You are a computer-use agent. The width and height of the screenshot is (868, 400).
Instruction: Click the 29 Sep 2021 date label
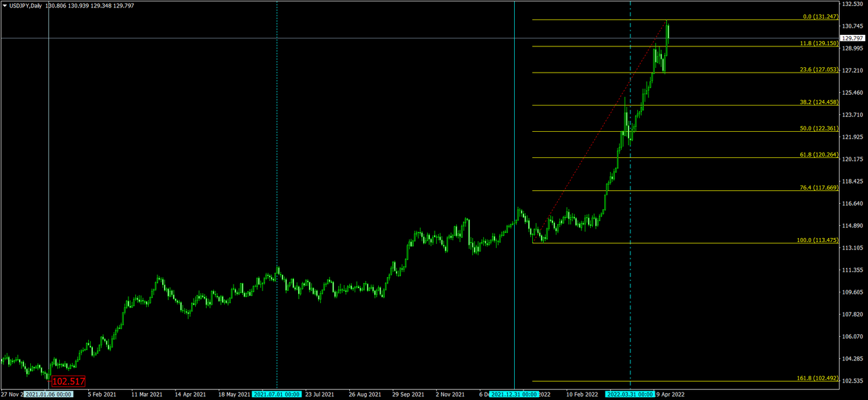tap(408, 395)
